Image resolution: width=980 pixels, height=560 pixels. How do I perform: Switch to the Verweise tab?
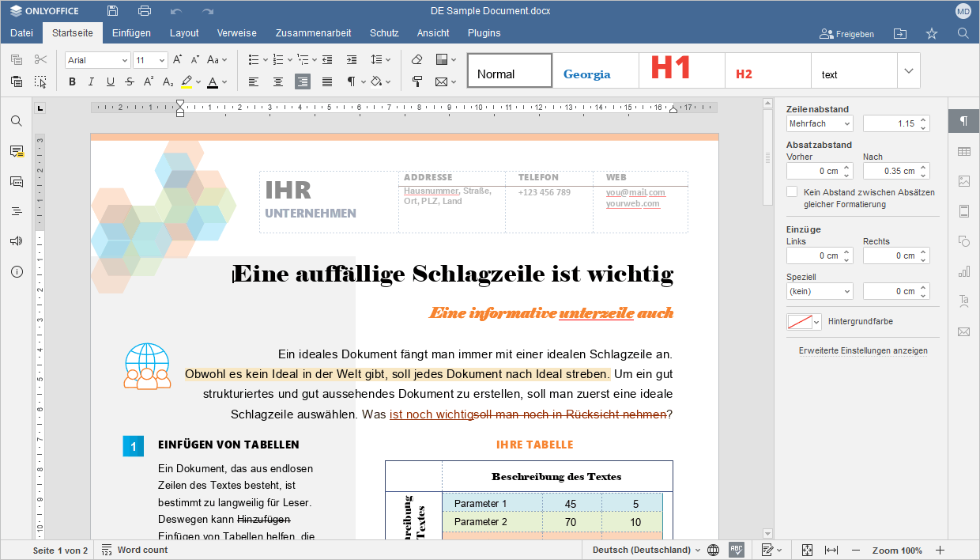(x=237, y=33)
